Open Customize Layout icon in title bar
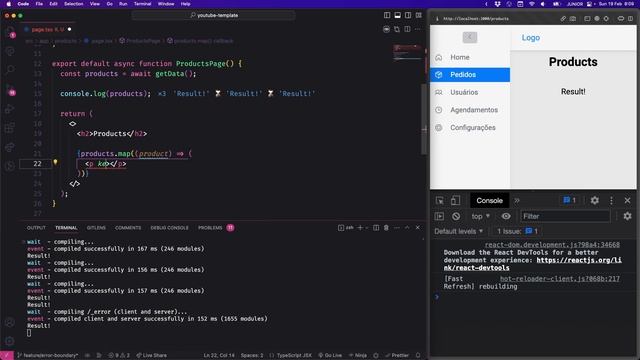The width and height of the screenshot is (640, 360). [x=419, y=15]
